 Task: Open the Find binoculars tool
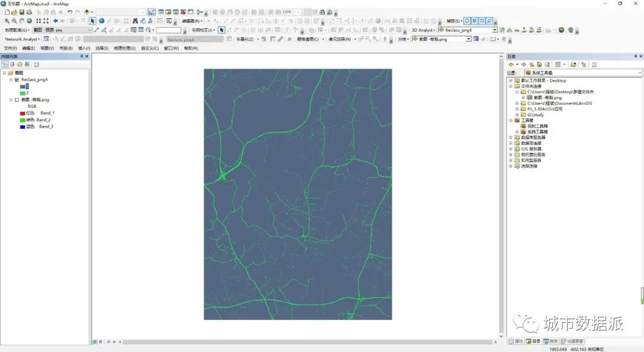point(135,20)
